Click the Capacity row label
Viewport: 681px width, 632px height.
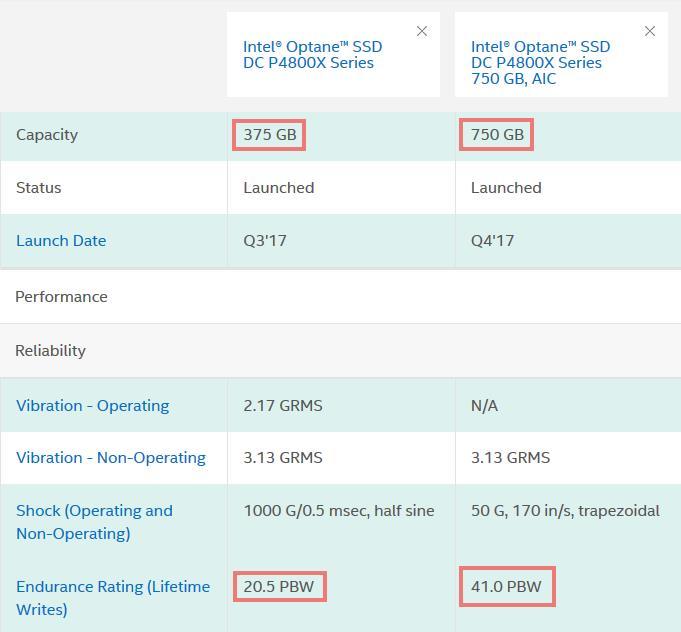pyautogui.click(x=47, y=135)
